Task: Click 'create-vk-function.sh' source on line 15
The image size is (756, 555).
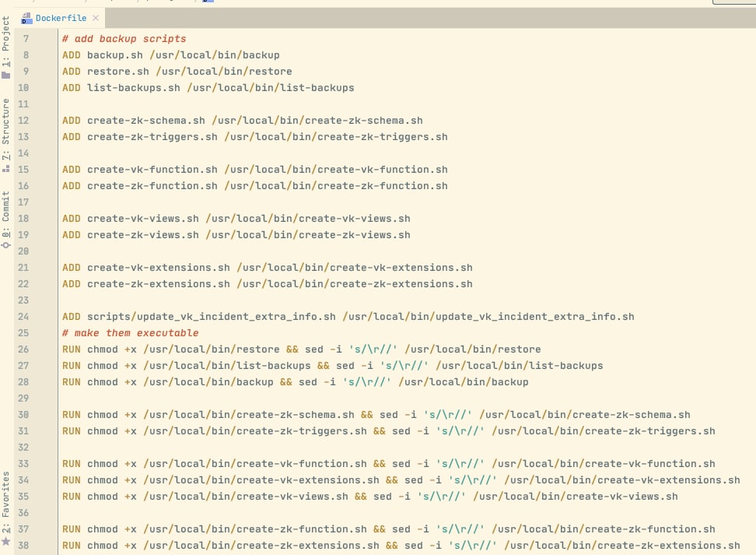Action: coord(152,170)
